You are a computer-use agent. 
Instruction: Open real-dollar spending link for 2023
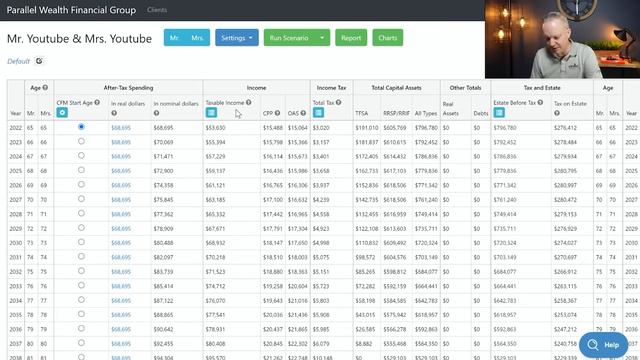point(121,142)
